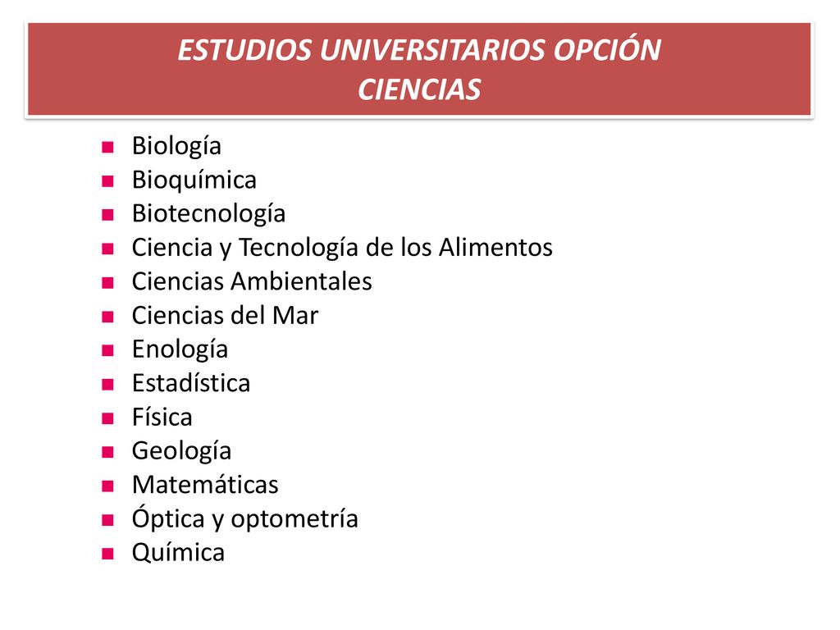This screenshot has width=840, height=630.
Task: Select the Ciencias Ambientales item
Action: click(x=252, y=282)
